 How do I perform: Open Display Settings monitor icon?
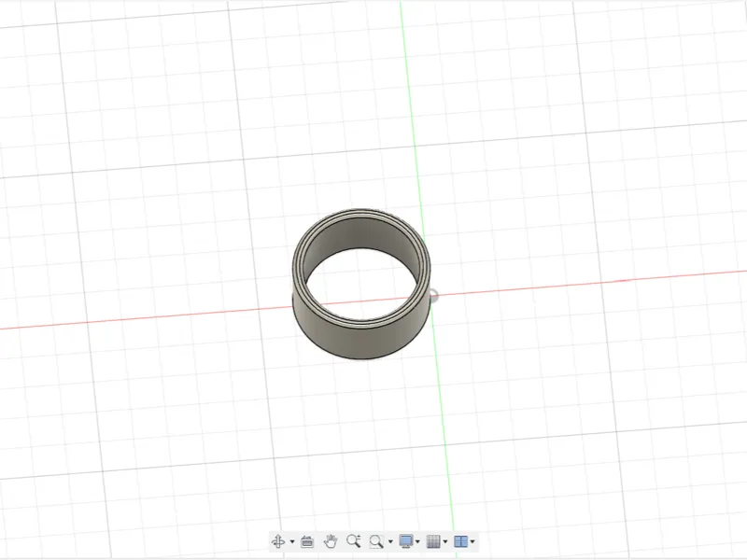(406, 541)
